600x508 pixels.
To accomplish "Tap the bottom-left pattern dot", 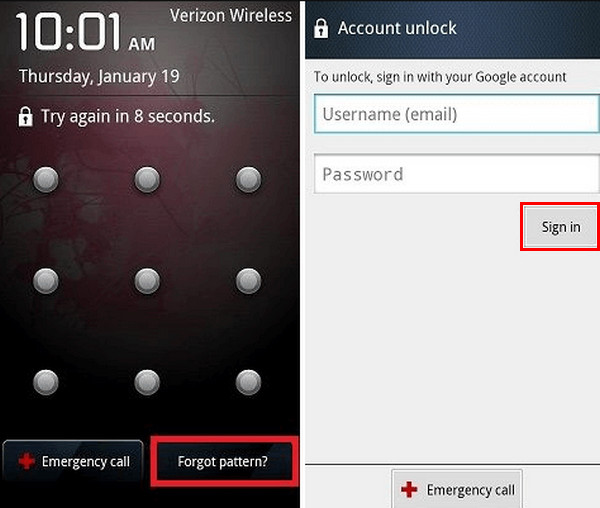I will (46, 382).
